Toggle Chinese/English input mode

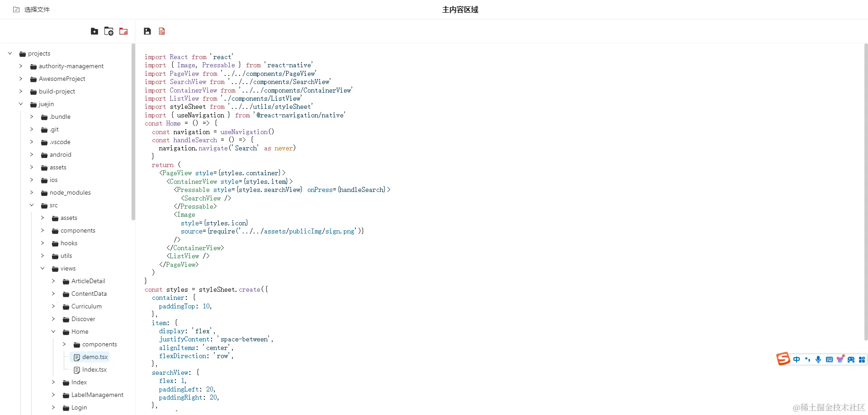coord(796,359)
